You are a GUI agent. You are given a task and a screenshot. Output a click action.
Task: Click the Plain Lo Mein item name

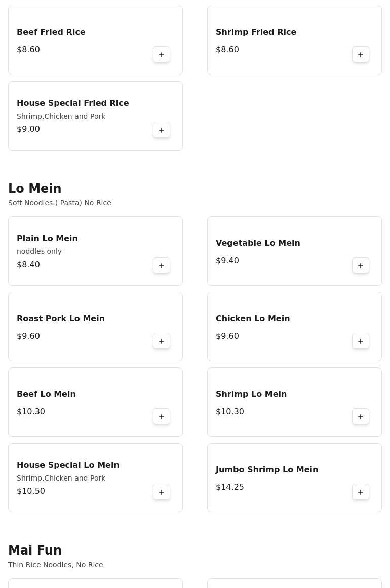(x=47, y=239)
